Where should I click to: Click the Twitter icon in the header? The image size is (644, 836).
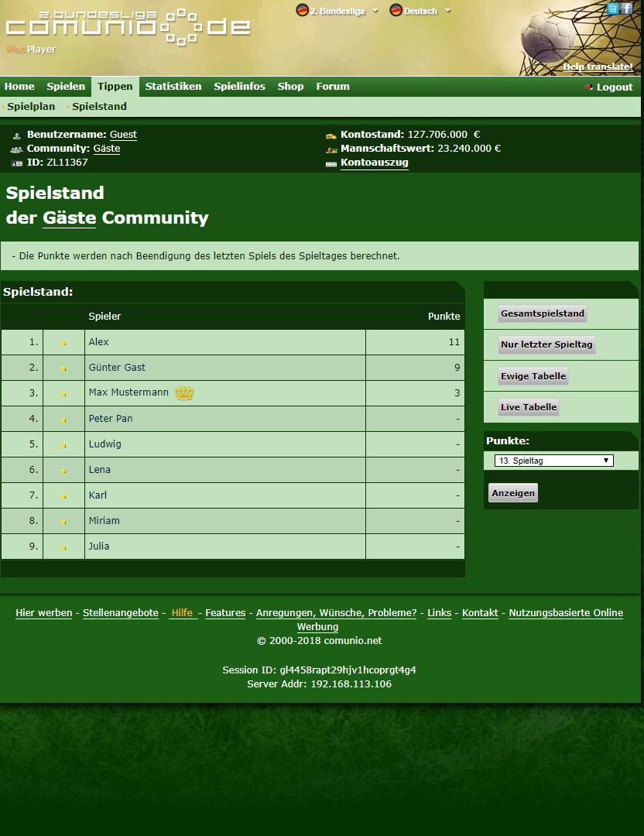click(613, 9)
